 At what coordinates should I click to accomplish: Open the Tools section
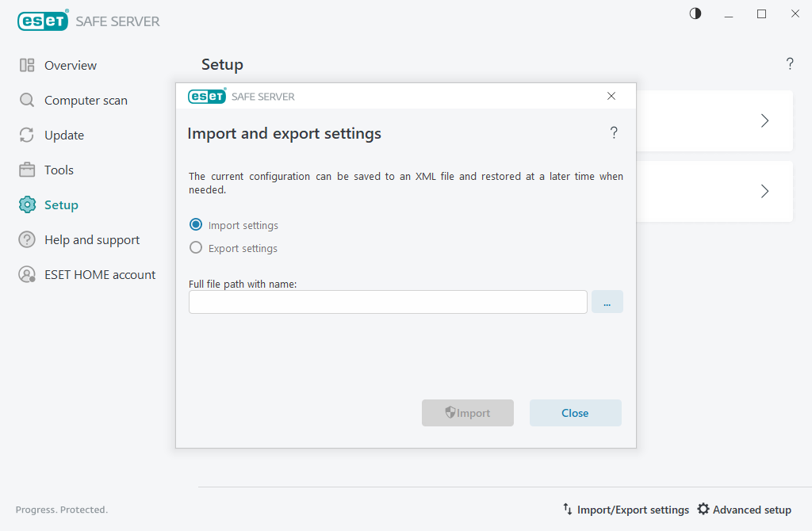coord(59,170)
